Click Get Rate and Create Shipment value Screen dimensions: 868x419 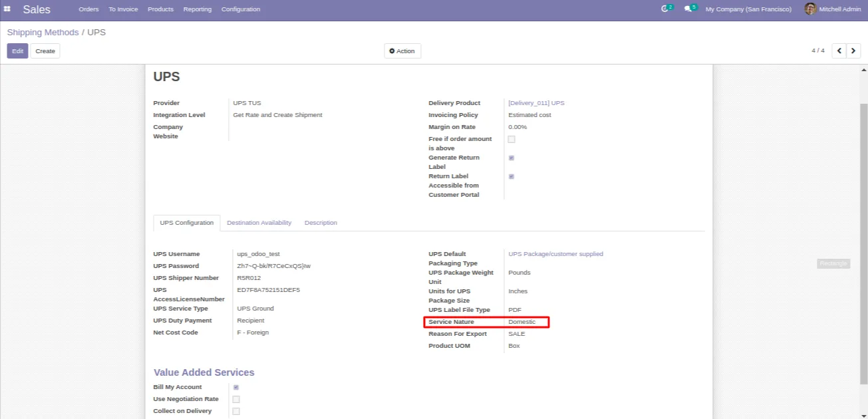tap(277, 115)
